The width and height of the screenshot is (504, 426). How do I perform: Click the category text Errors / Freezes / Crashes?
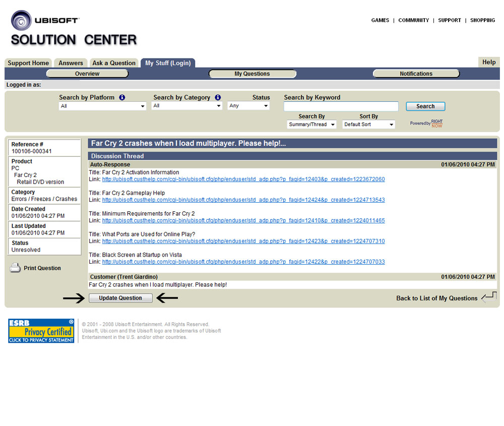point(44,199)
